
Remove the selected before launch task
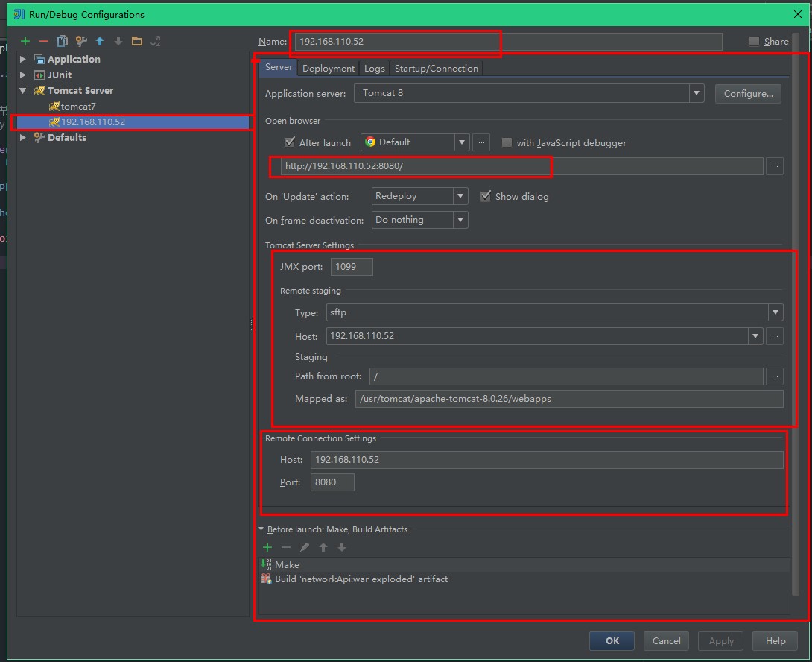[286, 547]
